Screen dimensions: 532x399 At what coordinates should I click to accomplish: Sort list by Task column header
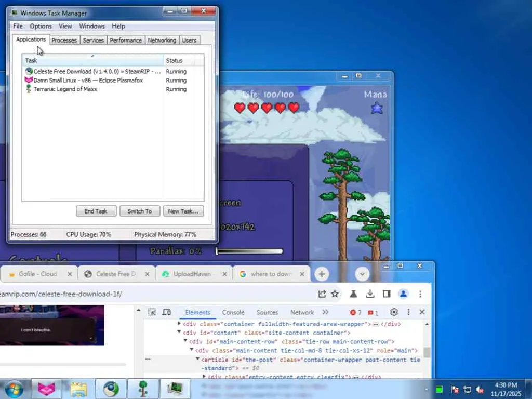point(92,60)
